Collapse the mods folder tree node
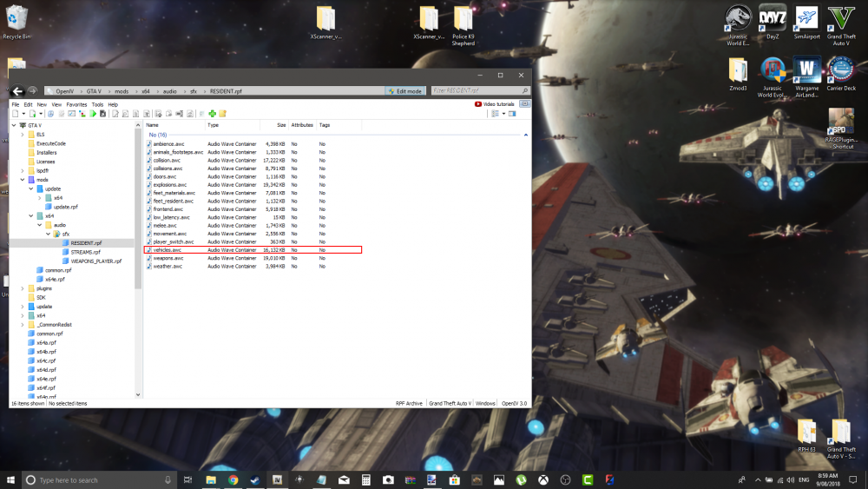 [23, 180]
